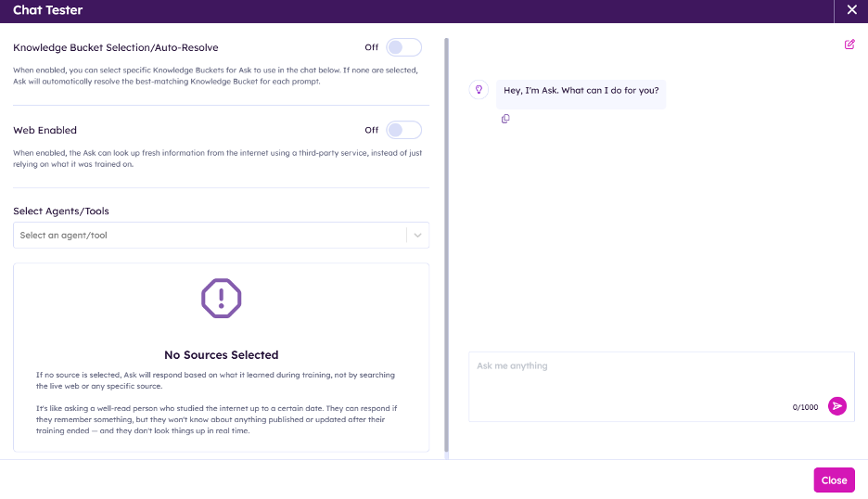The width and height of the screenshot is (868, 499).
Task: Copy Ask's greeting message with copy icon
Action: pos(505,119)
